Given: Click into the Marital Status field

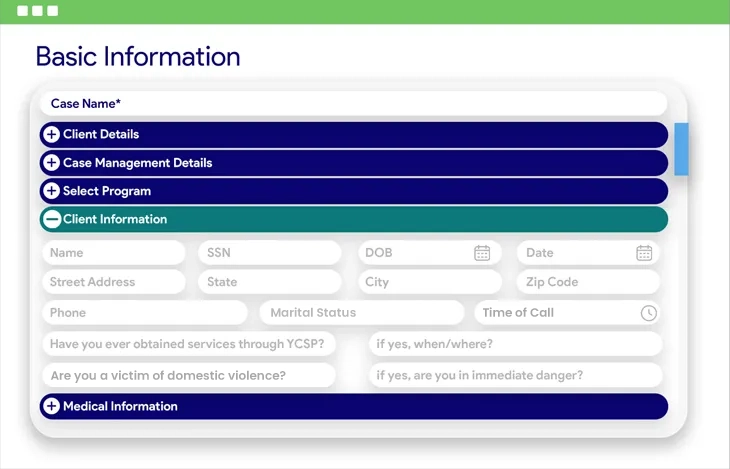Looking at the screenshot, I should click(x=360, y=313).
